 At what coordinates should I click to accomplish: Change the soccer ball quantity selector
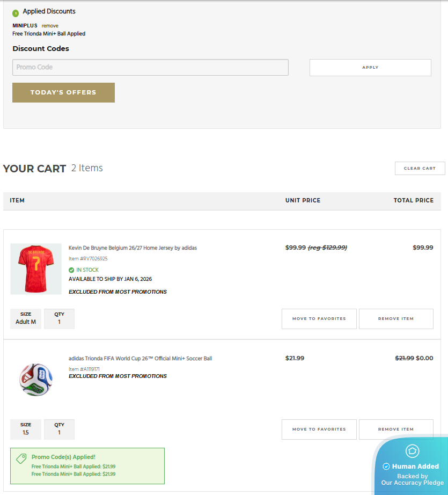[59, 429]
